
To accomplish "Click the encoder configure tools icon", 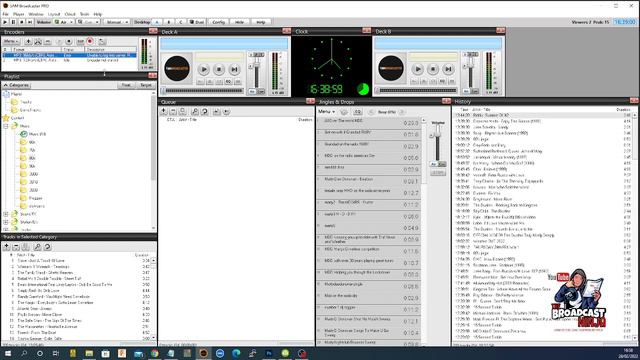I will coord(38,42).
